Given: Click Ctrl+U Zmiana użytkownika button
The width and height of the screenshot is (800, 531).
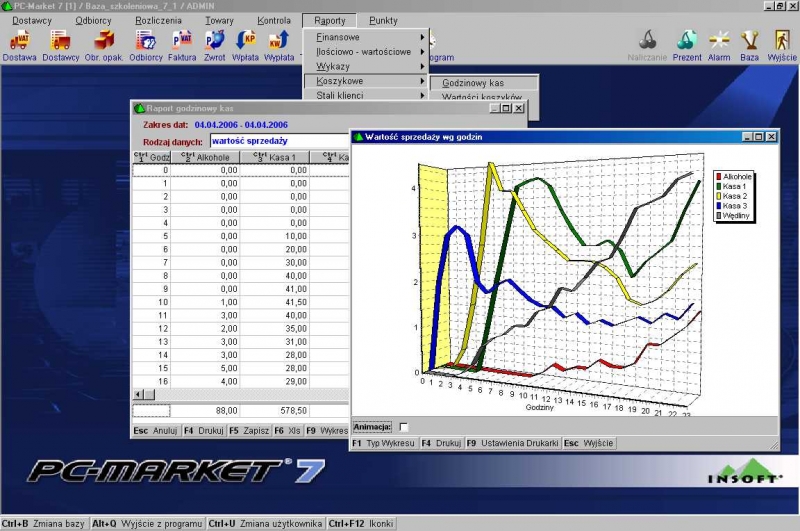Looking at the screenshot, I should (265, 523).
